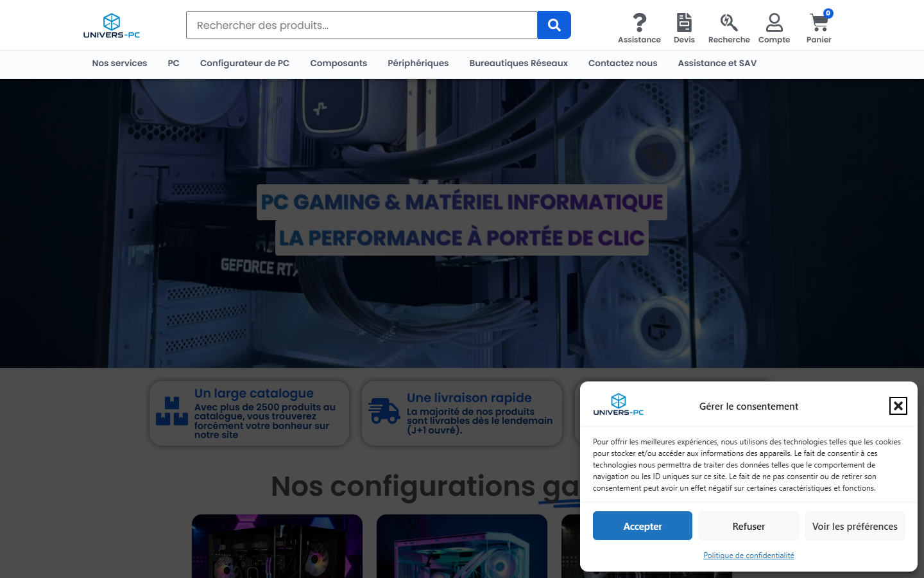Click the cart item count badge

[828, 13]
